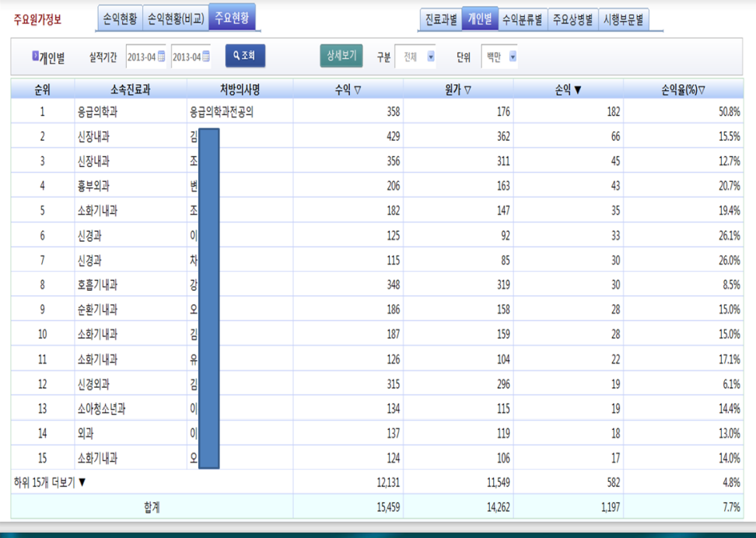Screen dimensions: 756x538
Task: Click the 50.8% profit rate value
Action: tap(729, 112)
